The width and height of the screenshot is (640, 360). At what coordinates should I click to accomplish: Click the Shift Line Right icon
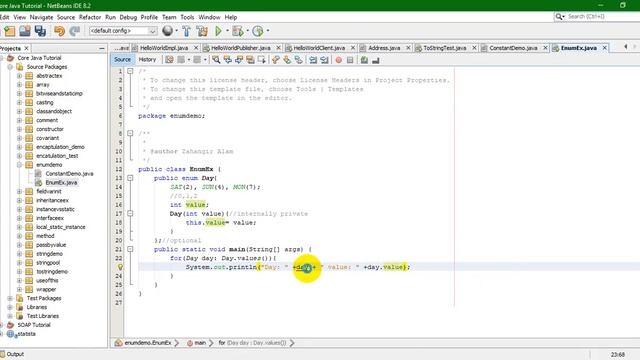pos(324,60)
